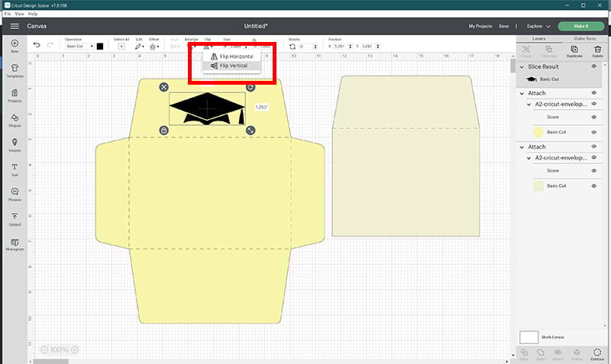This screenshot has width=611, height=364.
Task: Click the Make It button
Action: point(580,26)
